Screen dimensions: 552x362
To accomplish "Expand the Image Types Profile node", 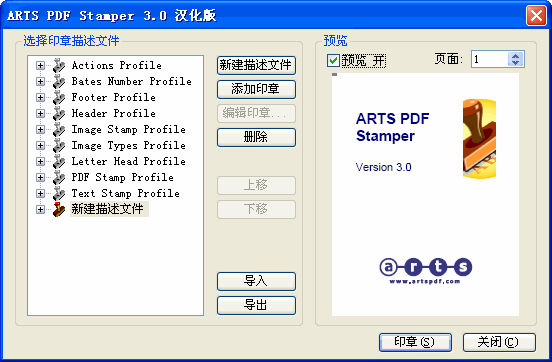I will click(x=40, y=145).
